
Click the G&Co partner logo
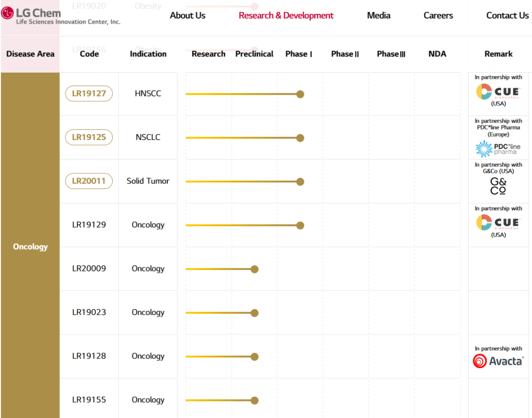(x=498, y=186)
